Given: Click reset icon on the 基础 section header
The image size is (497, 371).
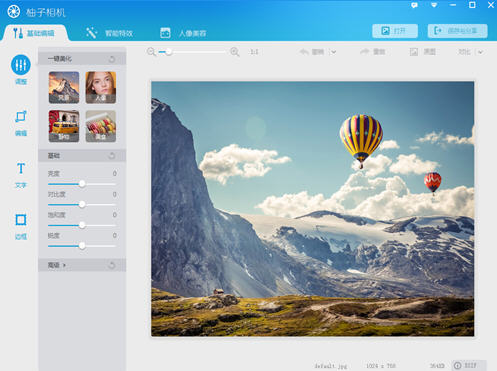Looking at the screenshot, I should point(112,156).
